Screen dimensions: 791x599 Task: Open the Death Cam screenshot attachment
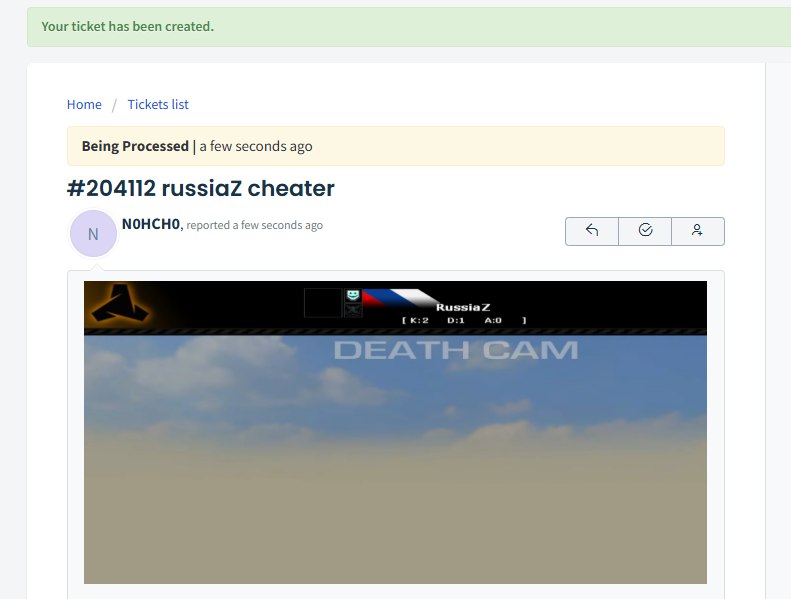click(x=395, y=432)
